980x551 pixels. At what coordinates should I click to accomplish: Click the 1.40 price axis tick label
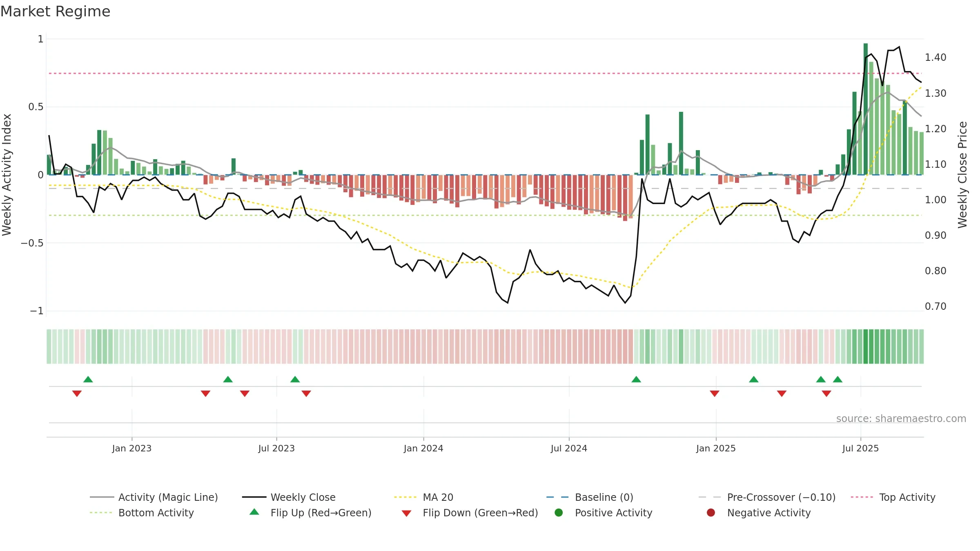coord(935,58)
